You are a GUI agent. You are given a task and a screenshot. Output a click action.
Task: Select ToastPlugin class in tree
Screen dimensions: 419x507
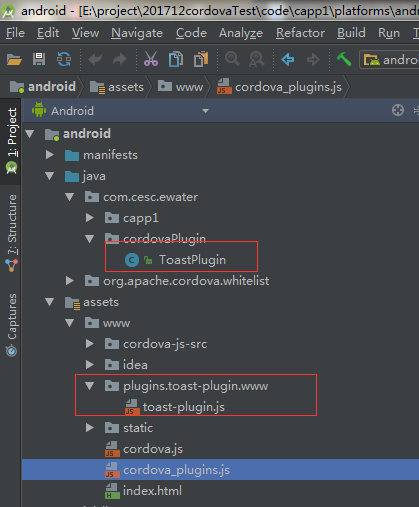192,260
